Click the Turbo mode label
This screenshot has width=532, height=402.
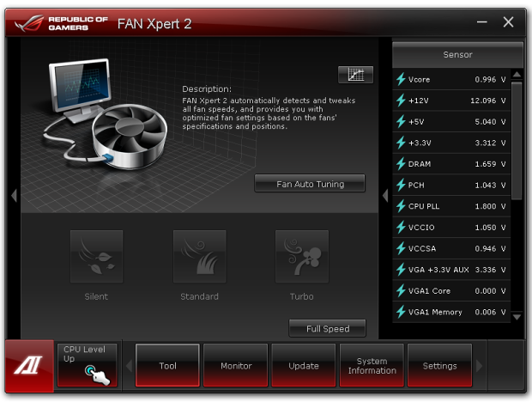(302, 296)
